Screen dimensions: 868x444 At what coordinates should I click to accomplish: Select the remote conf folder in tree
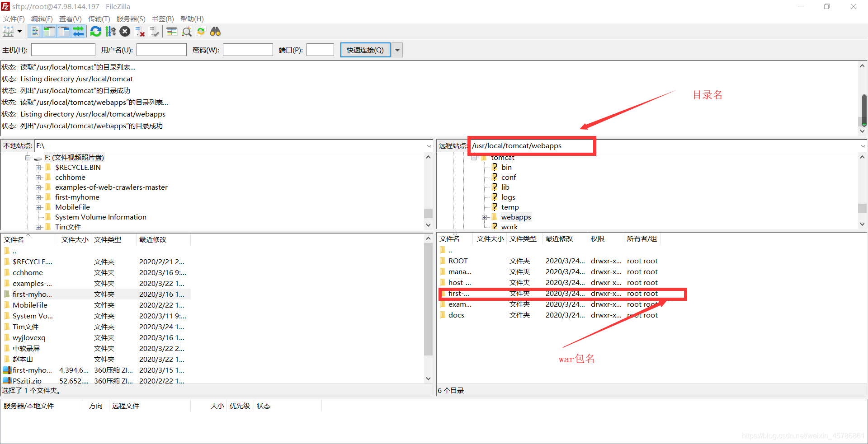coord(509,178)
